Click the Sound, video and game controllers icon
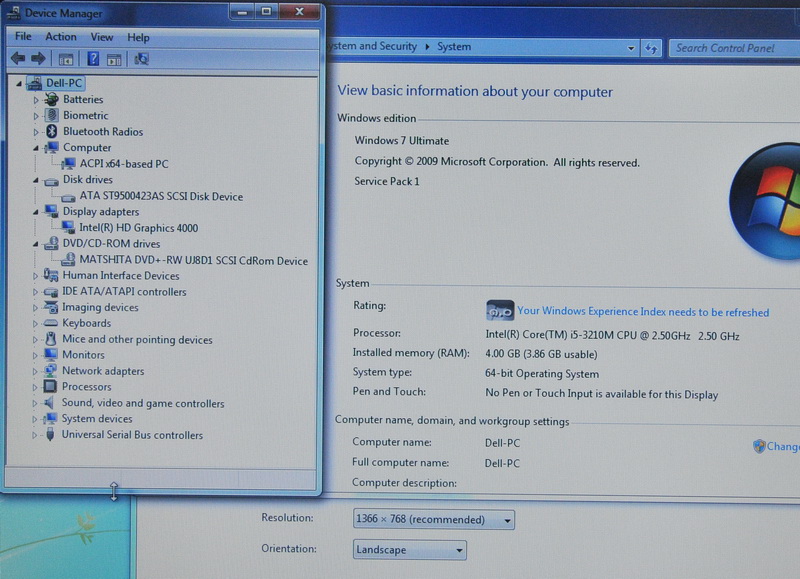The image size is (800, 579). coord(49,402)
